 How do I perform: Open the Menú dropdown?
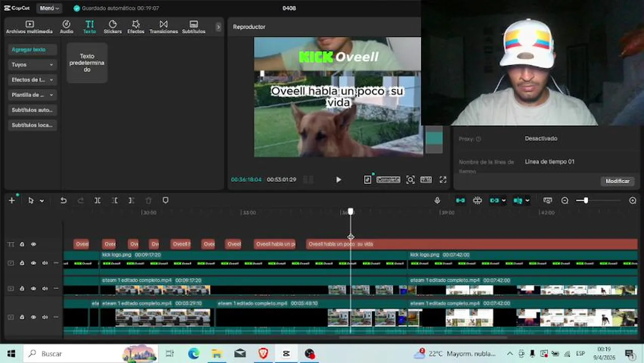(x=49, y=8)
